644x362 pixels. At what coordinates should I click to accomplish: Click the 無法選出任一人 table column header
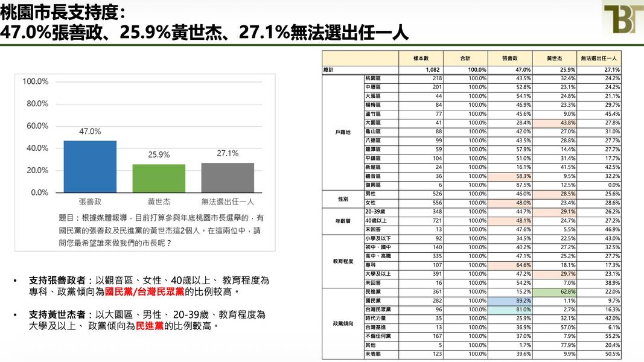[x=599, y=59]
